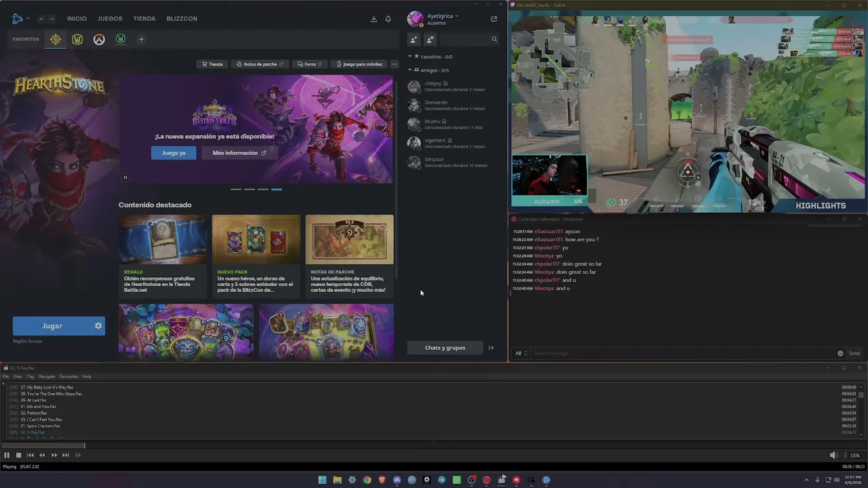Image resolution: width=868 pixels, height=488 pixels.
Task: Click the blue Jugar button
Action: pyautogui.click(x=52, y=326)
